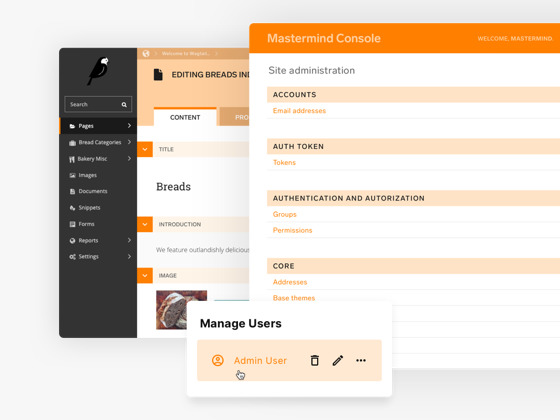Click the globe breadcrumb root icon
Viewport: 560px width, 420px height.
[146, 54]
